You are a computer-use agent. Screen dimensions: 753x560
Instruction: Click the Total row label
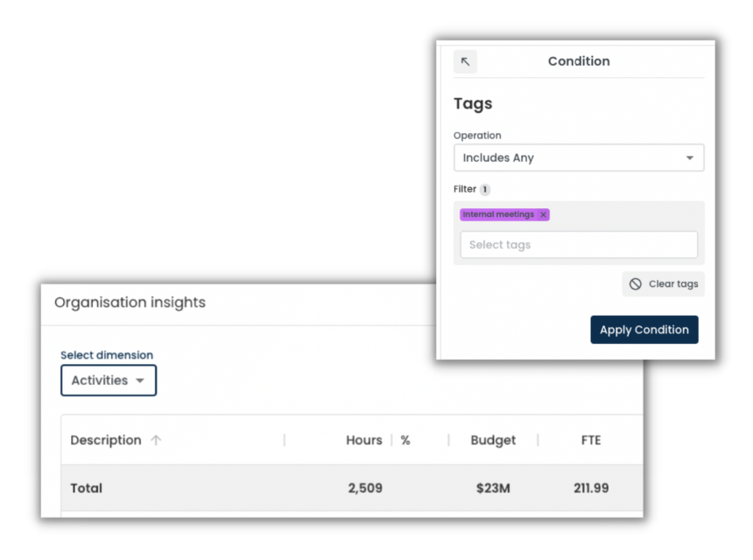(87, 488)
